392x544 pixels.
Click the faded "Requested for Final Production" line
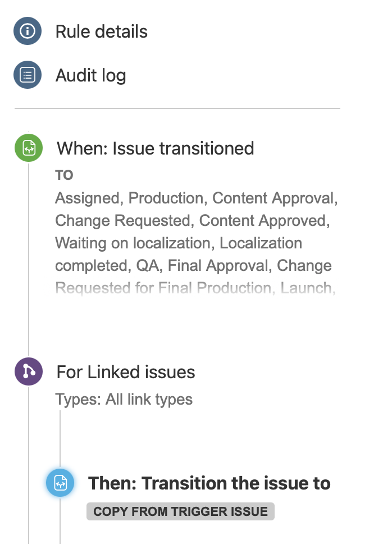pos(194,288)
